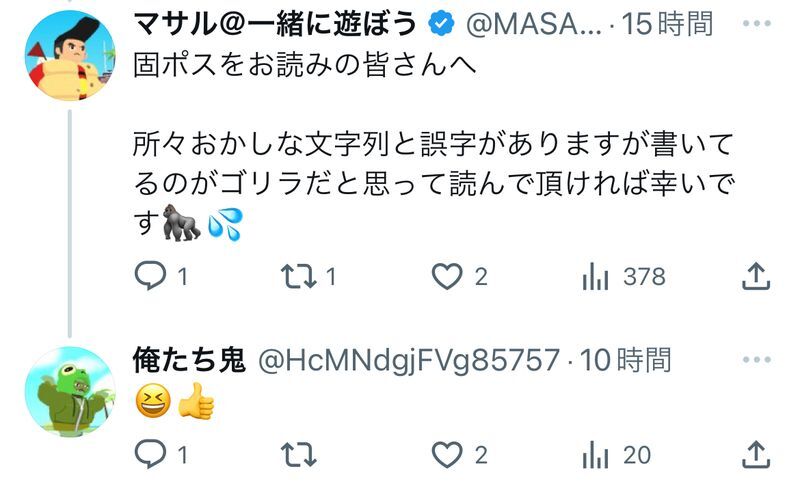Like マサル's post with heart icon

(459, 276)
